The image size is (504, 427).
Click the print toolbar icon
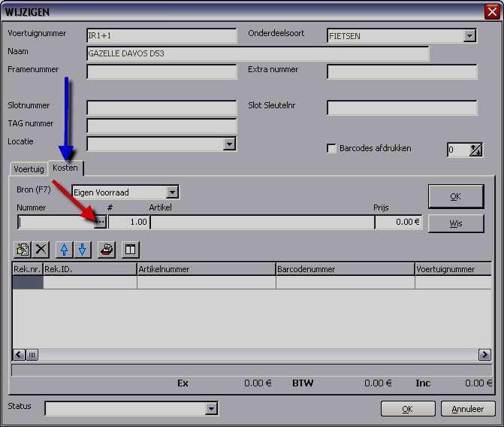click(x=107, y=250)
